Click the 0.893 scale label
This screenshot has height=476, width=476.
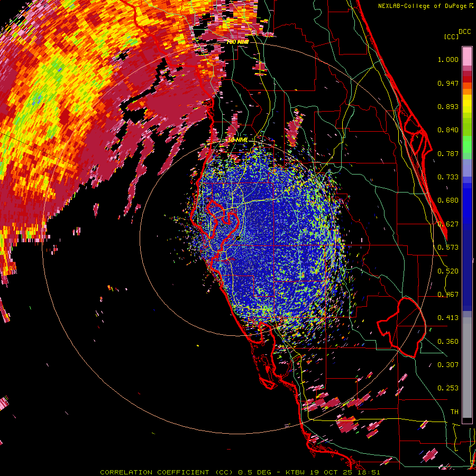click(x=448, y=106)
